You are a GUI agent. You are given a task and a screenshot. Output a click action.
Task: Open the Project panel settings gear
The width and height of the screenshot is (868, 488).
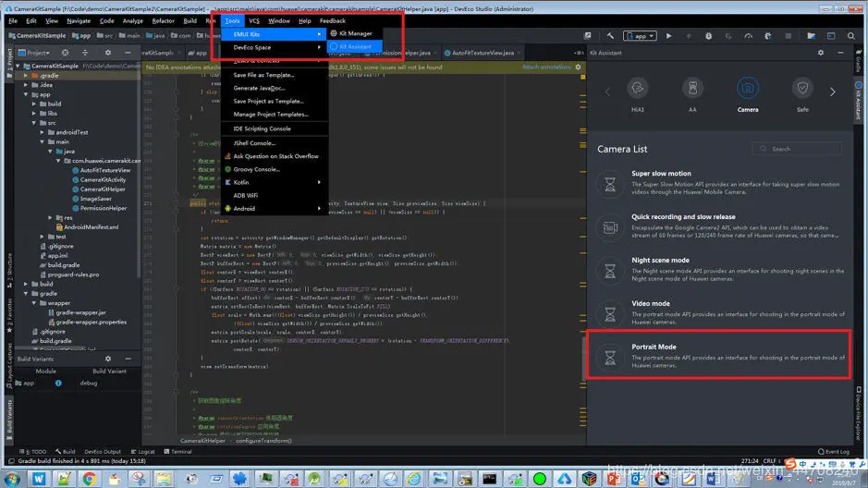pyautogui.click(x=108, y=53)
